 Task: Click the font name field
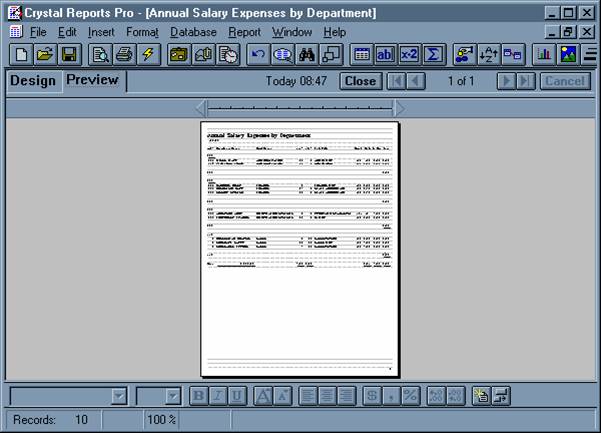tap(61, 396)
